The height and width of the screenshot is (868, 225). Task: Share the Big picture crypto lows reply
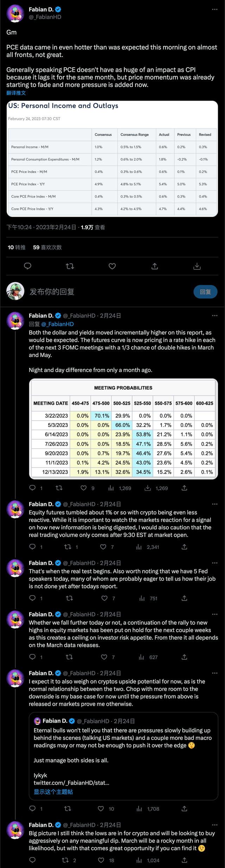(x=184, y=860)
